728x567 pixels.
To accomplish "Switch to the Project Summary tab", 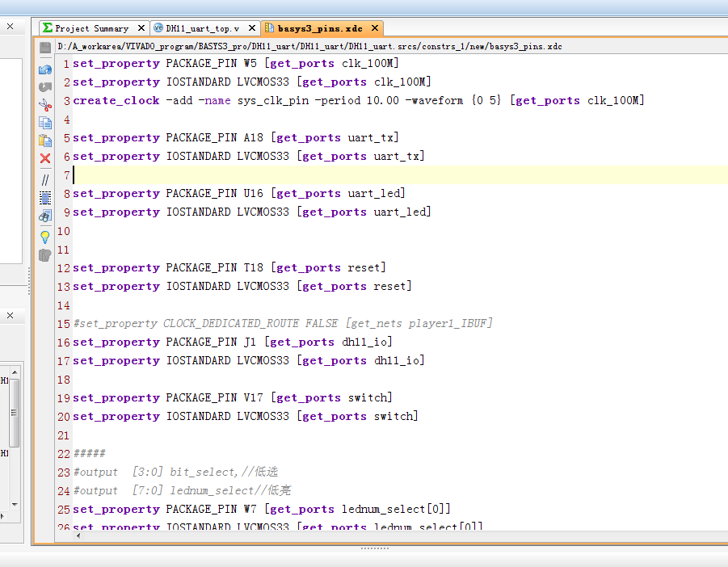I will click(91, 28).
